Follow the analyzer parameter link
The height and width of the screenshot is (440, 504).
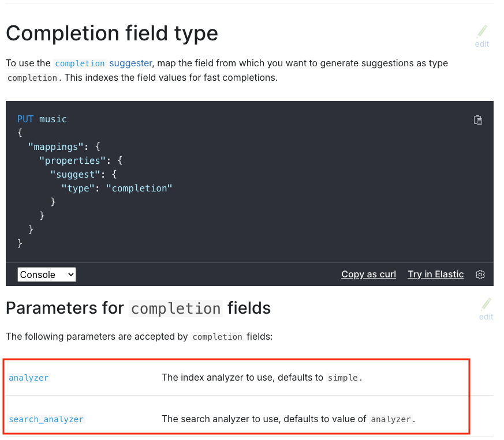[28, 377]
